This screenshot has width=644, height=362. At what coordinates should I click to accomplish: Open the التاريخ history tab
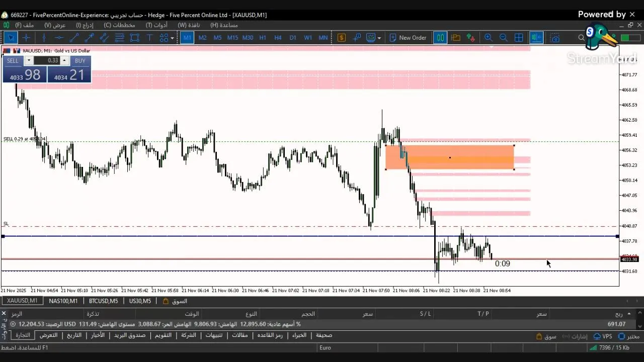tap(74, 335)
